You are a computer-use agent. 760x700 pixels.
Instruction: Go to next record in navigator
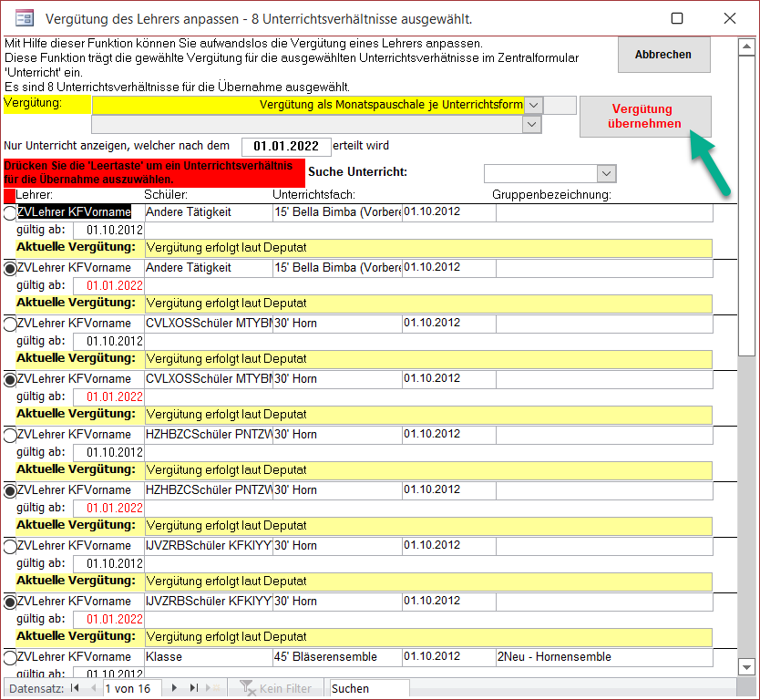[174, 689]
